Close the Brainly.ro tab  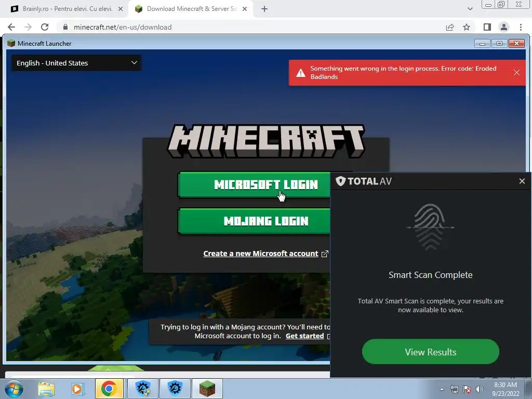coord(121,9)
